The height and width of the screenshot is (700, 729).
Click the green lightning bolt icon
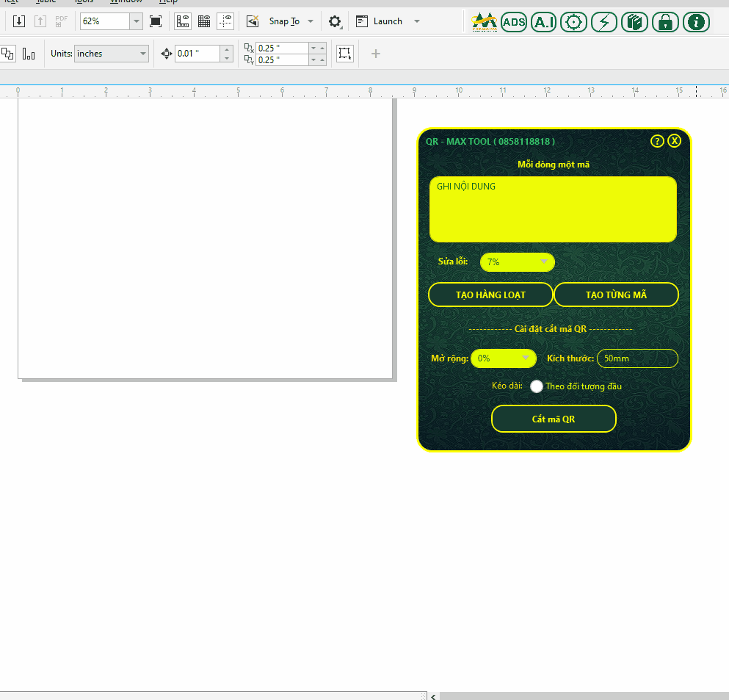(x=604, y=22)
